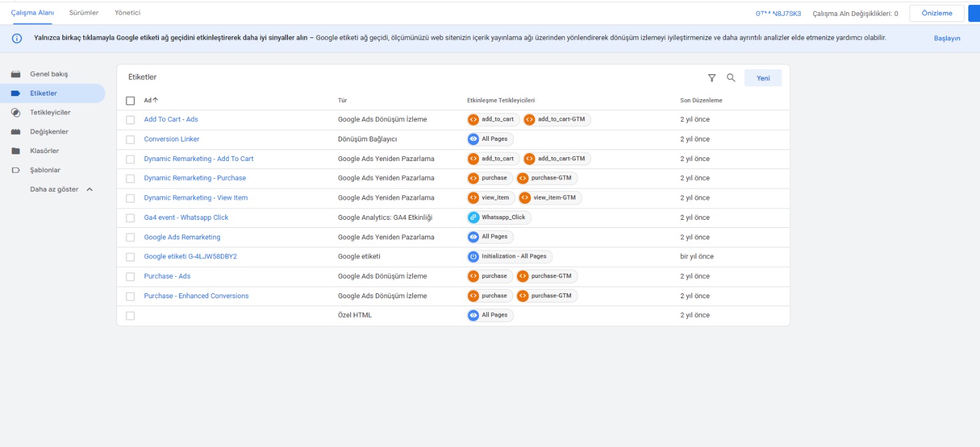
Task: Click the Tür column header
Action: pos(342,100)
